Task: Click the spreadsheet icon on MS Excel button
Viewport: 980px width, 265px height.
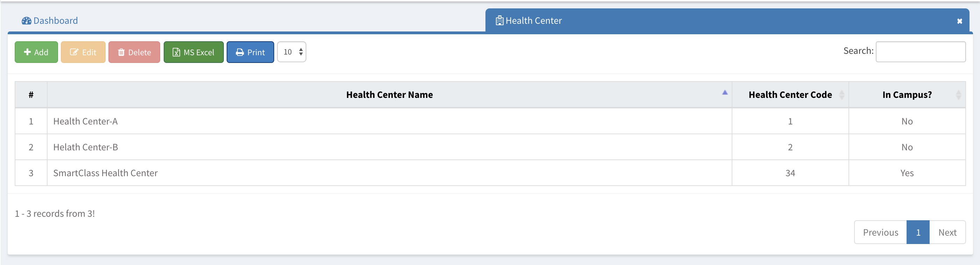Action: click(176, 52)
